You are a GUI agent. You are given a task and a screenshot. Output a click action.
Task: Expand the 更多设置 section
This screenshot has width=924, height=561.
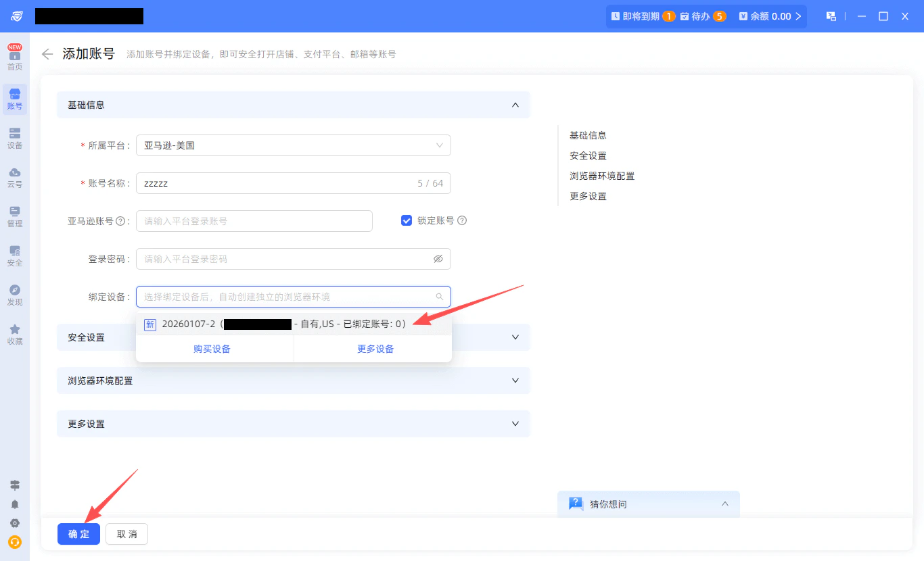tap(515, 424)
